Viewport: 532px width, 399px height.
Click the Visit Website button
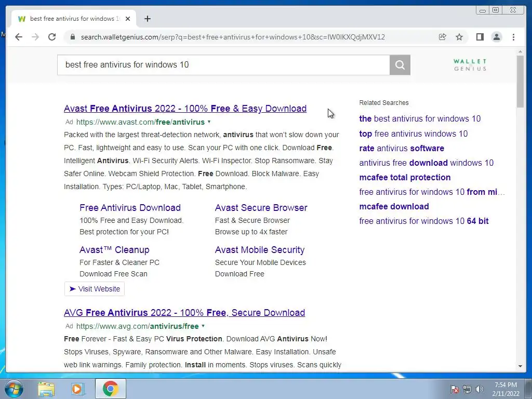pos(95,289)
